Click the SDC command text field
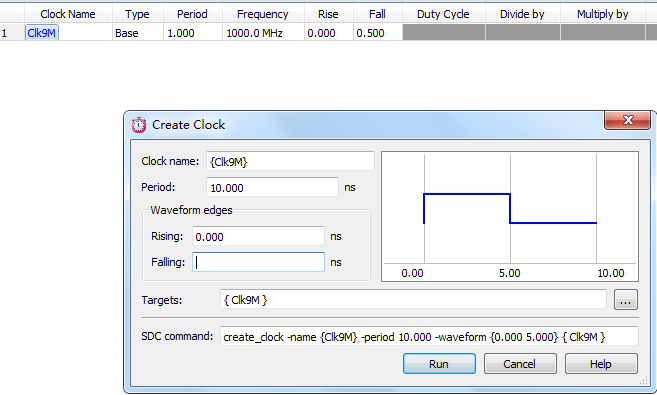Viewport: 657px width, 395px height. pos(429,336)
